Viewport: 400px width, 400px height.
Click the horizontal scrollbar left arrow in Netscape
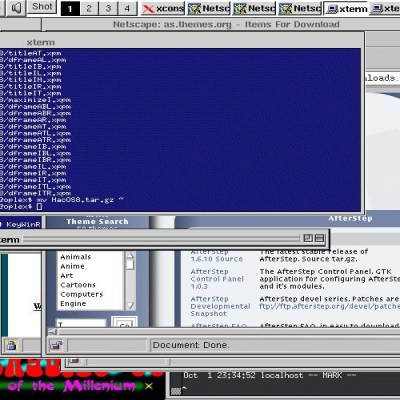point(52,332)
